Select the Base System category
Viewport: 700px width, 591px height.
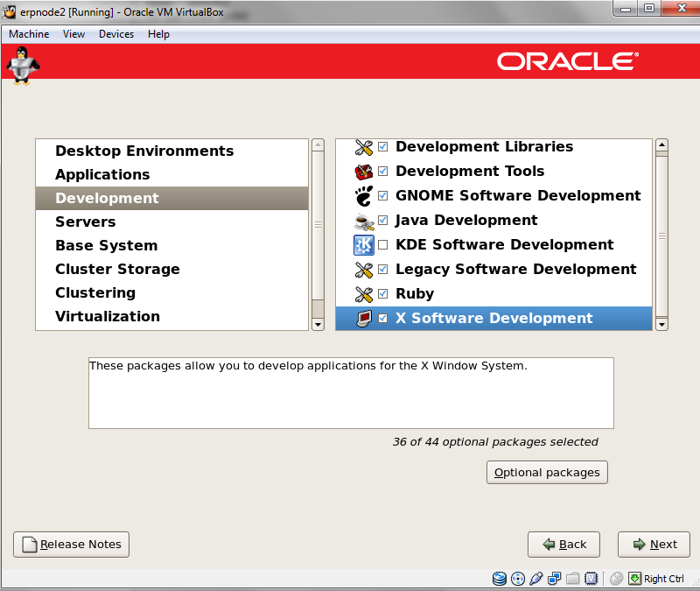tap(171, 246)
